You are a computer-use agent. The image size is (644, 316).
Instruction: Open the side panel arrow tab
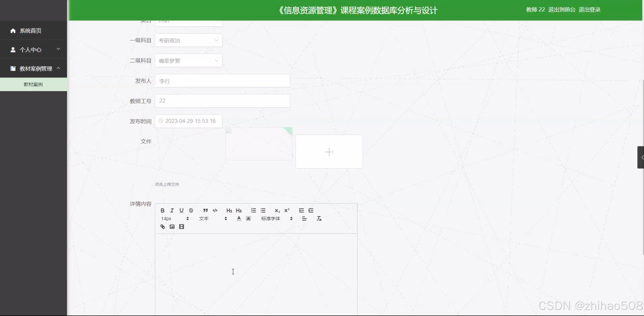(641, 157)
